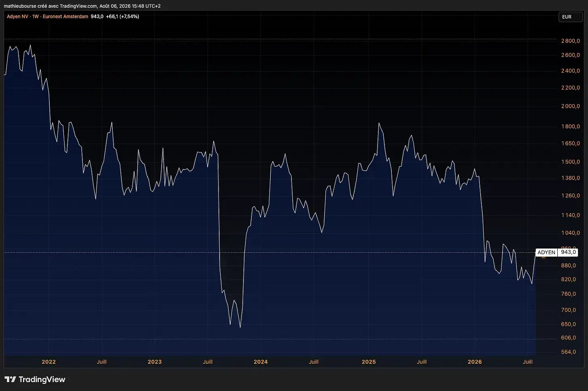
Task: Click the 2 200,0 price scale label
Action: (x=571, y=88)
